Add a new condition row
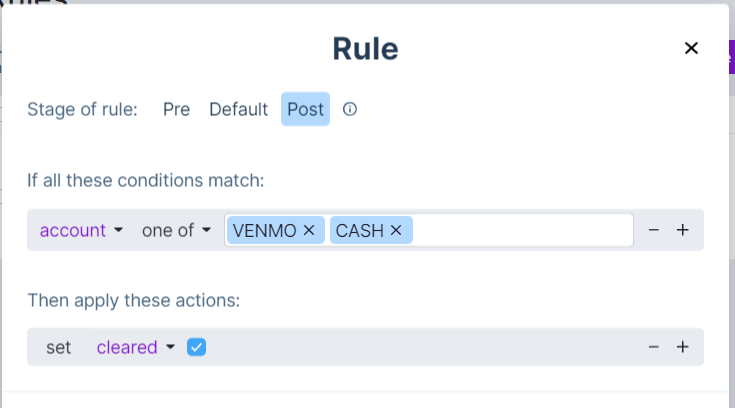The image size is (735, 408). click(x=683, y=230)
